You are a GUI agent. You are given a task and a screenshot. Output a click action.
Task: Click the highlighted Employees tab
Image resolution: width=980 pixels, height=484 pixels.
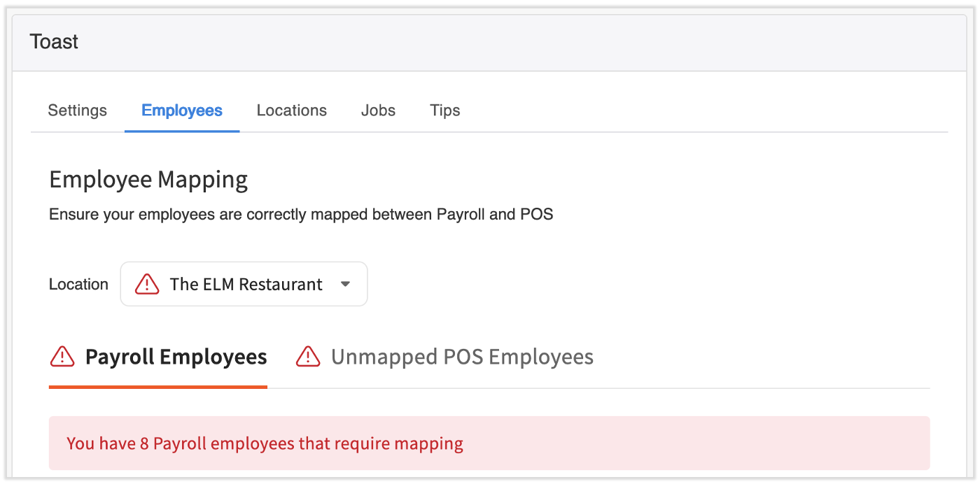click(x=181, y=110)
